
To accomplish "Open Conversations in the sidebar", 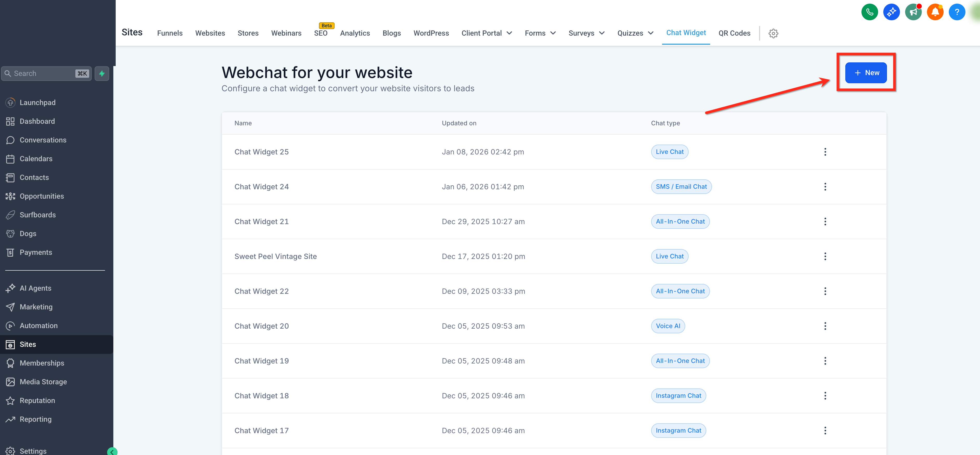I will point(43,140).
